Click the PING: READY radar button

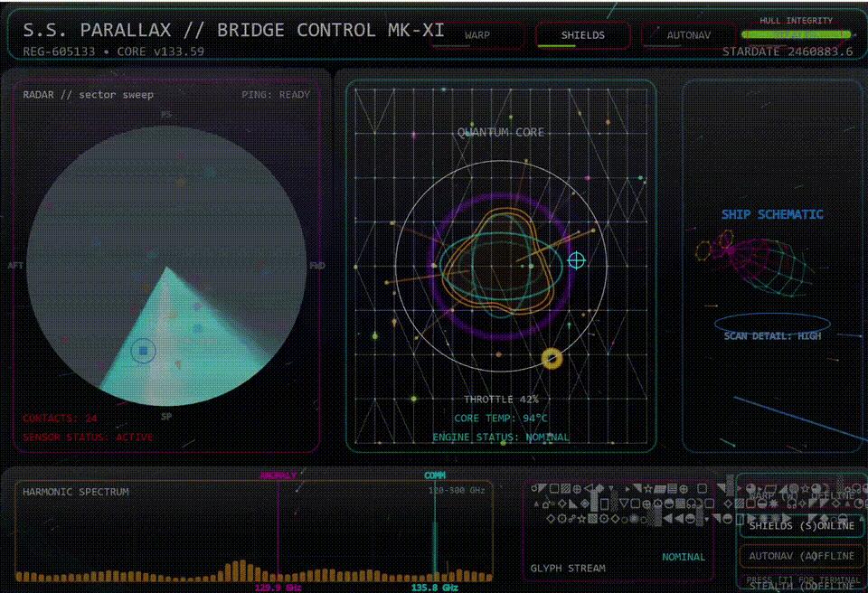[276, 95]
